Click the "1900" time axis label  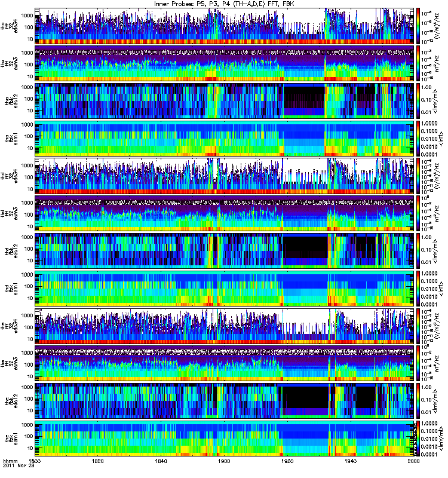tap(225, 461)
